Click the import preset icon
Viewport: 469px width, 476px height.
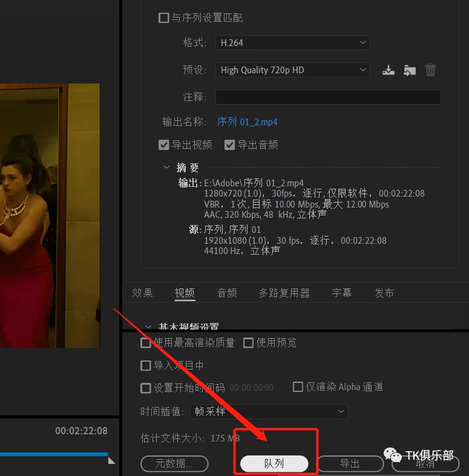pyautogui.click(x=410, y=70)
